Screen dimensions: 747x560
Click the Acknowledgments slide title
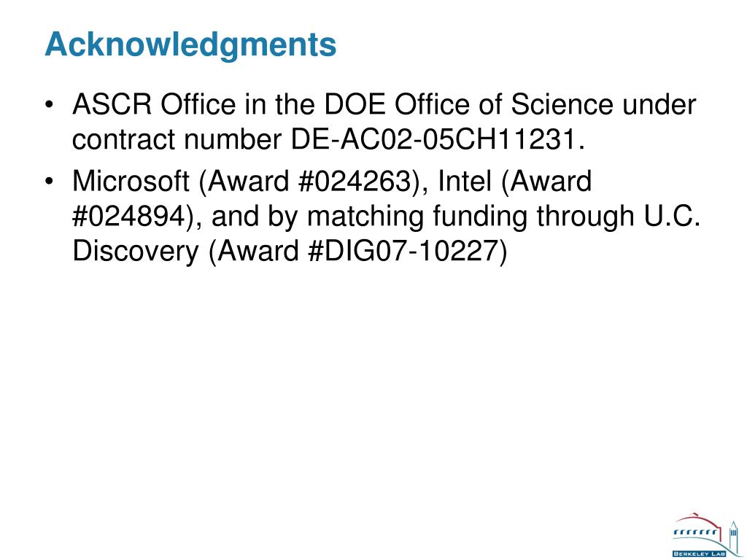(x=190, y=44)
